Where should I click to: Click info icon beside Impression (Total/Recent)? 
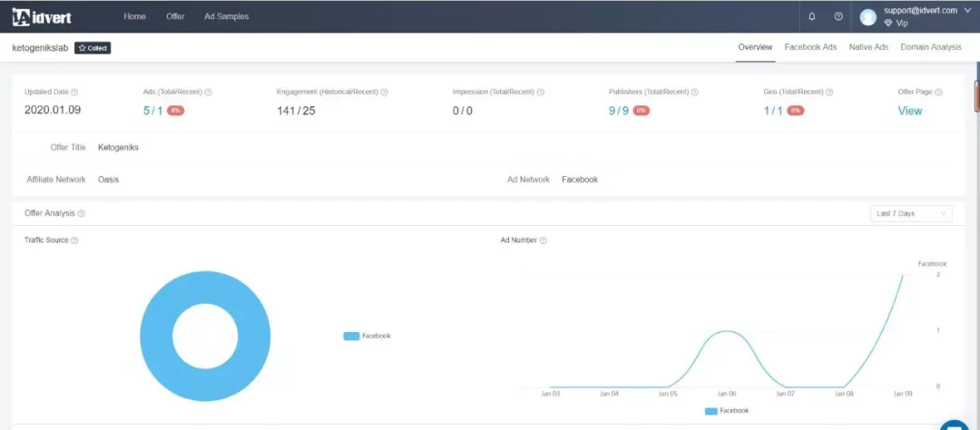tap(541, 92)
